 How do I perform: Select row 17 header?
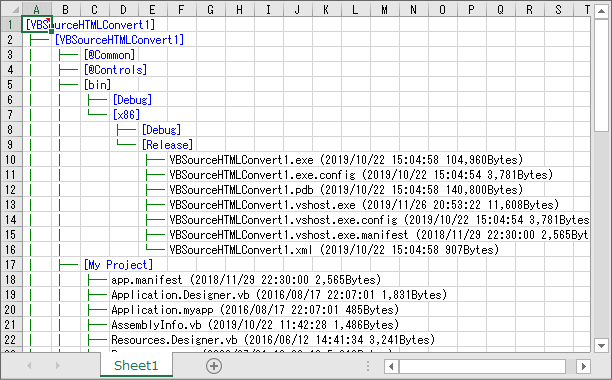coord(11,265)
